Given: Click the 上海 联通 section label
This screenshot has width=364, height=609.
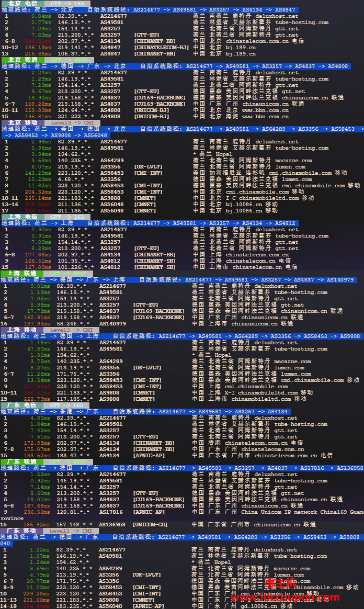Looking at the screenshot, I should (22, 273).
